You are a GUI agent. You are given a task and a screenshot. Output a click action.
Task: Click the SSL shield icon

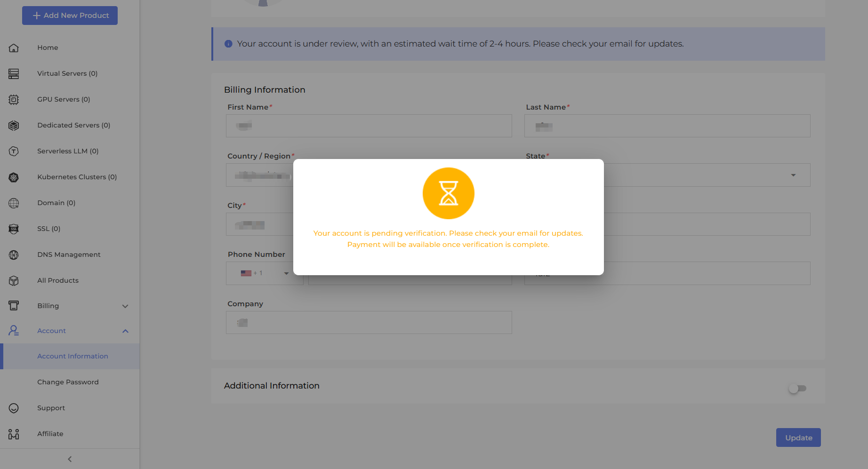coord(14,229)
